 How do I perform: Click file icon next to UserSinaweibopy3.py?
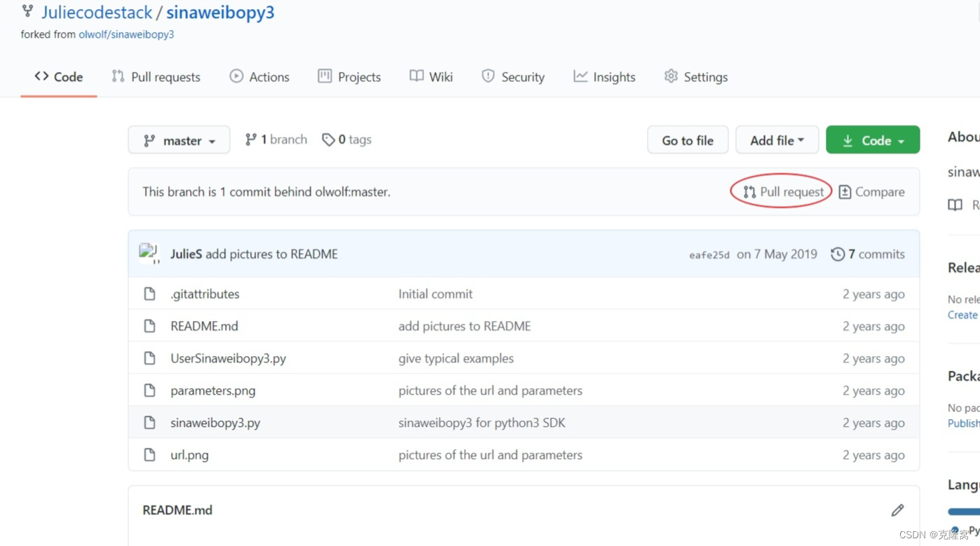pyautogui.click(x=149, y=359)
